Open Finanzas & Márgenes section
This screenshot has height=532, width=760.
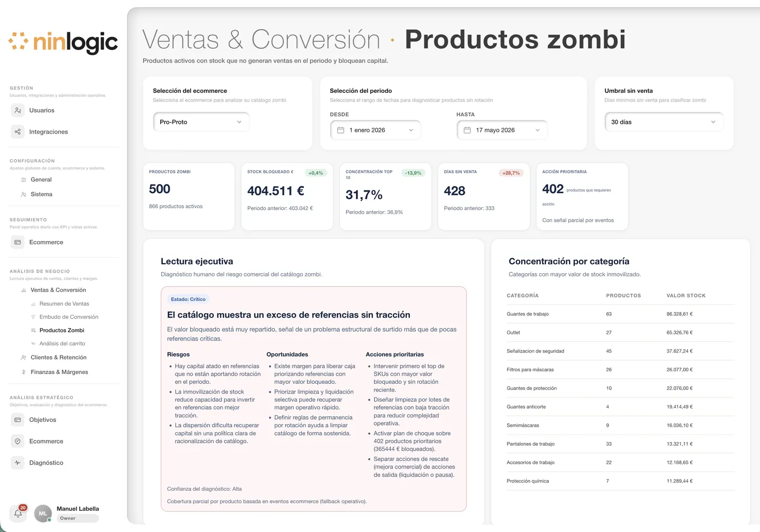(x=59, y=372)
